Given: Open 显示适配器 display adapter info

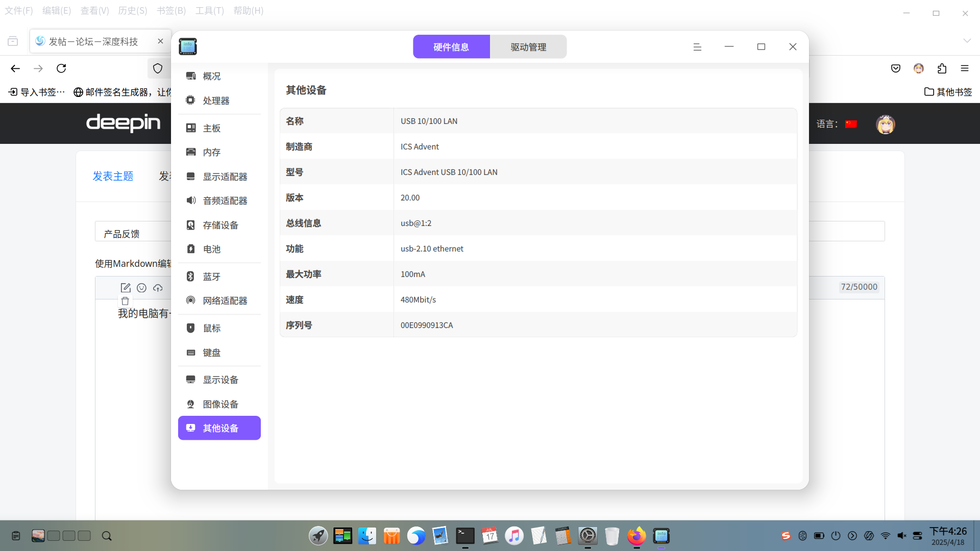Looking at the screenshot, I should click(x=219, y=177).
